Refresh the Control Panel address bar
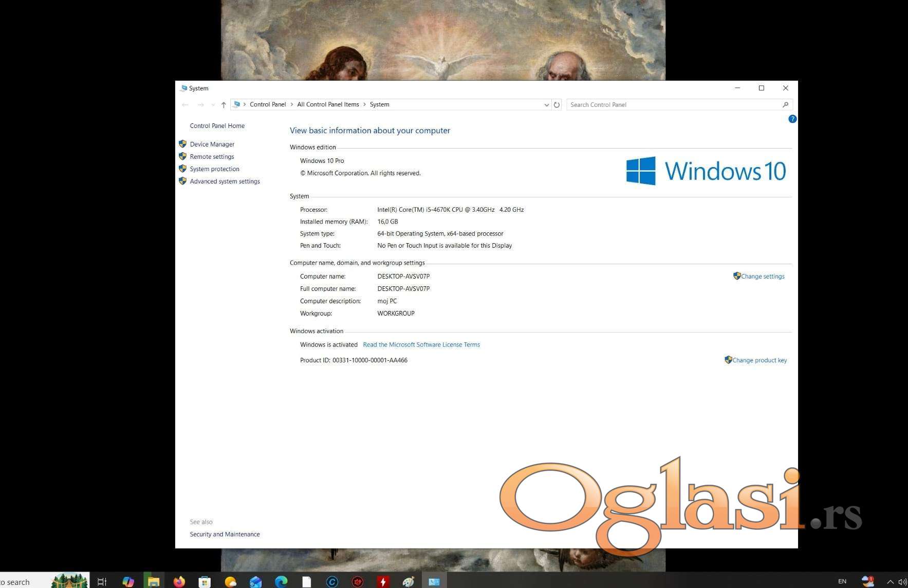The image size is (908, 588). coord(557,105)
